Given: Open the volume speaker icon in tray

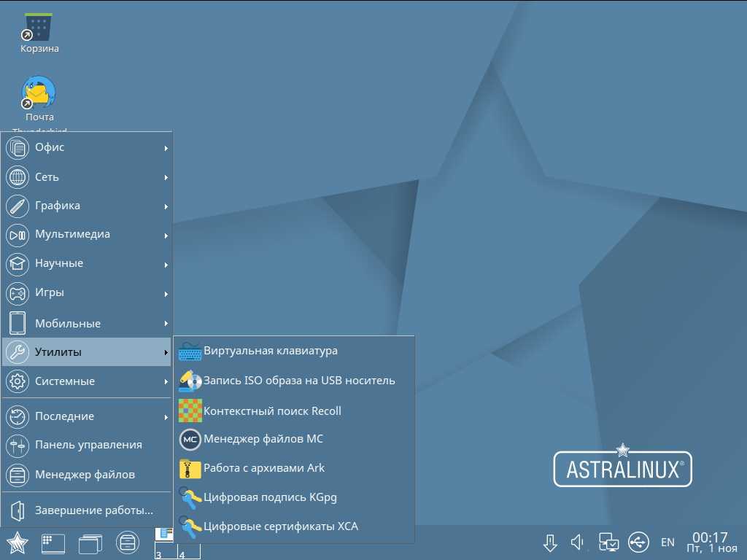Looking at the screenshot, I should click(x=578, y=542).
